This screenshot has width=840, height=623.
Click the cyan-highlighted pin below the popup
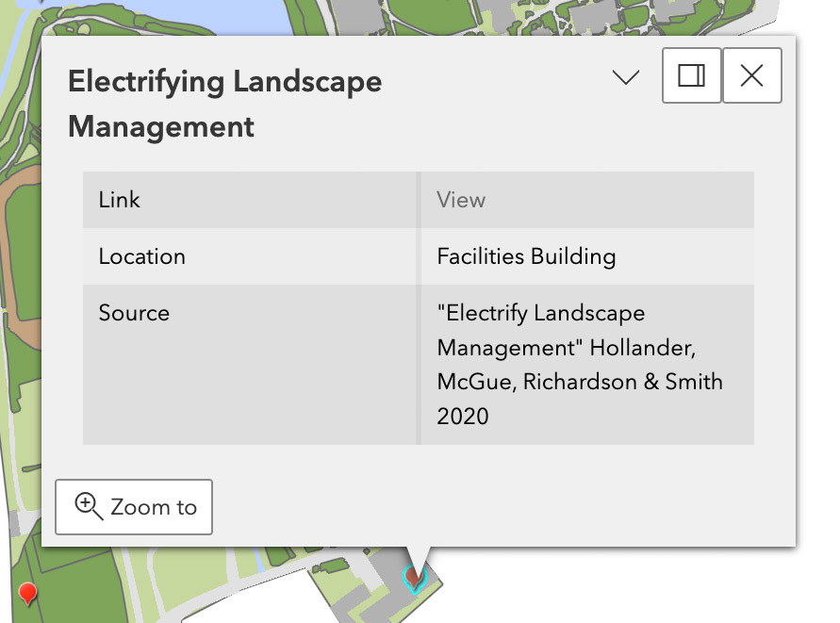tap(414, 578)
